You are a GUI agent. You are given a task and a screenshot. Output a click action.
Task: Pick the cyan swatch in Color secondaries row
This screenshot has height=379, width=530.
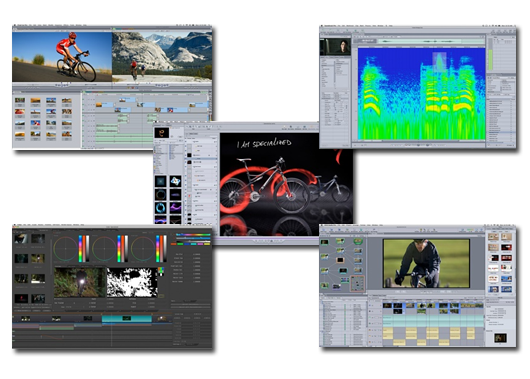click(x=193, y=243)
